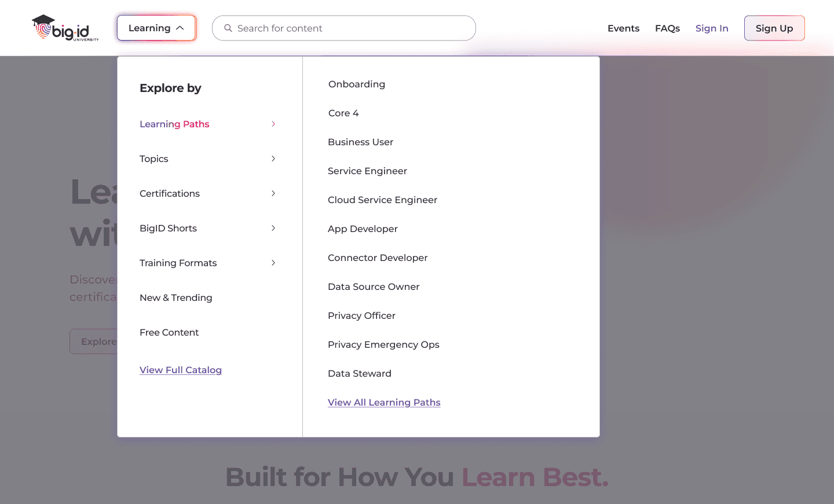Click View Full Catalog link
The image size is (834, 504).
(181, 370)
